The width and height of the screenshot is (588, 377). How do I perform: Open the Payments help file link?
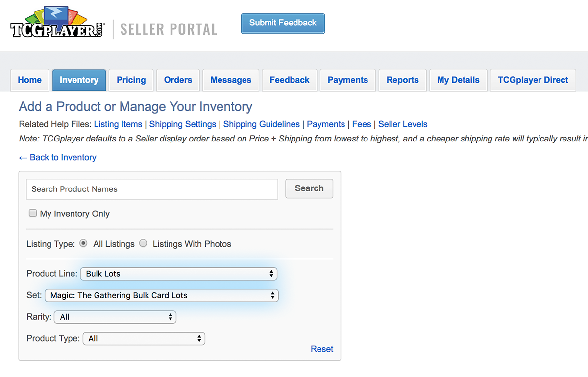tap(326, 124)
